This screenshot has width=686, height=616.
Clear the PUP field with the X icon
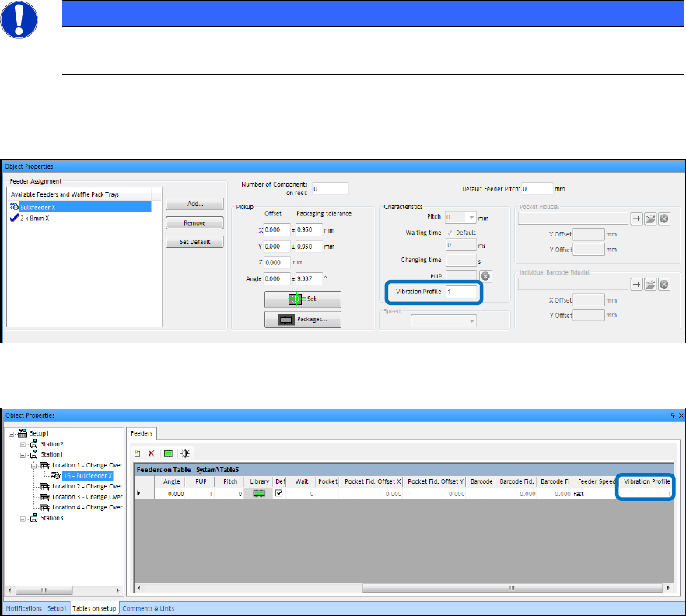pos(485,276)
